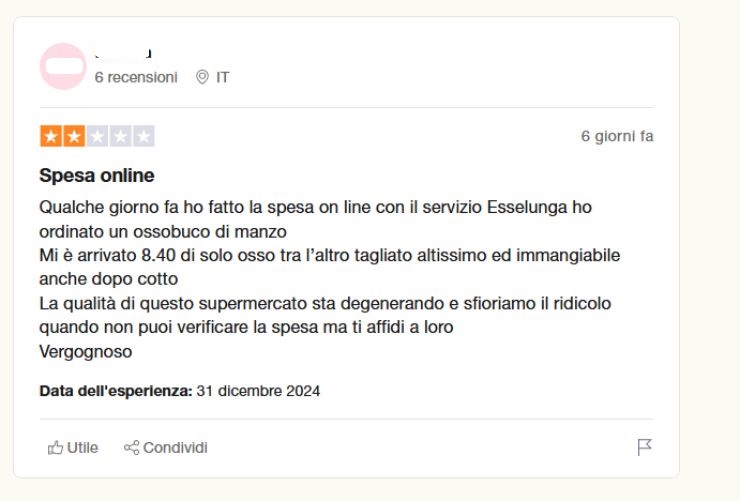Report the review with the flag icon
740x501 pixels.
pyautogui.click(x=645, y=447)
